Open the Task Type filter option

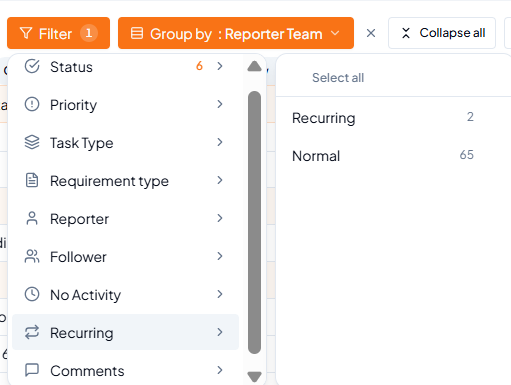(x=125, y=143)
